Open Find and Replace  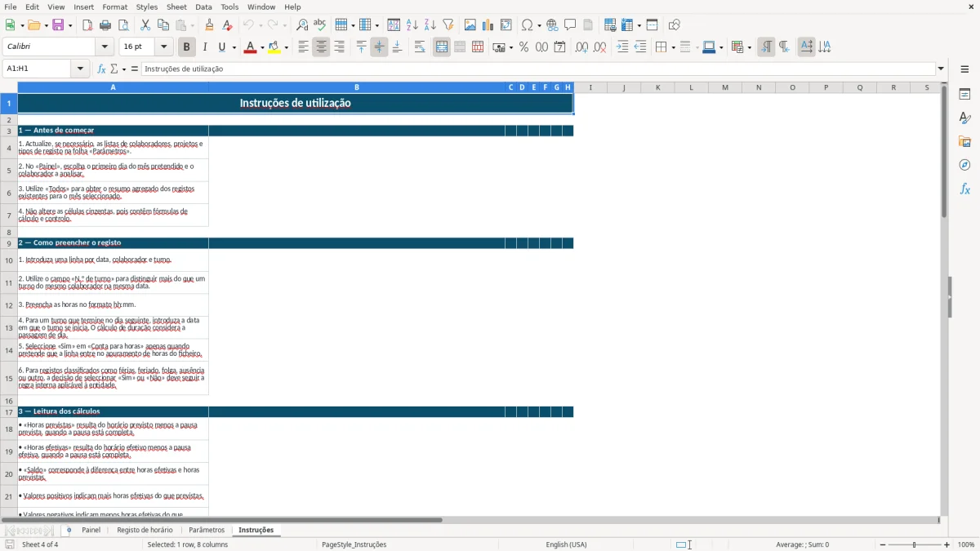point(302,25)
